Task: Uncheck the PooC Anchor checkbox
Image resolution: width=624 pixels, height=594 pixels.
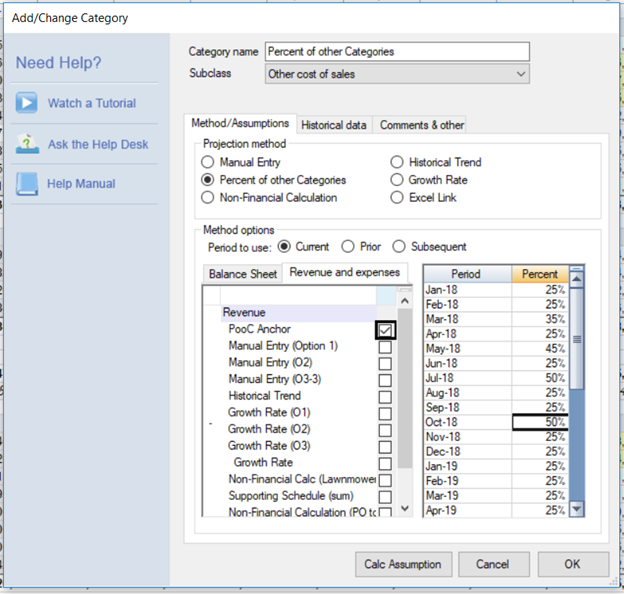Action: point(385,330)
